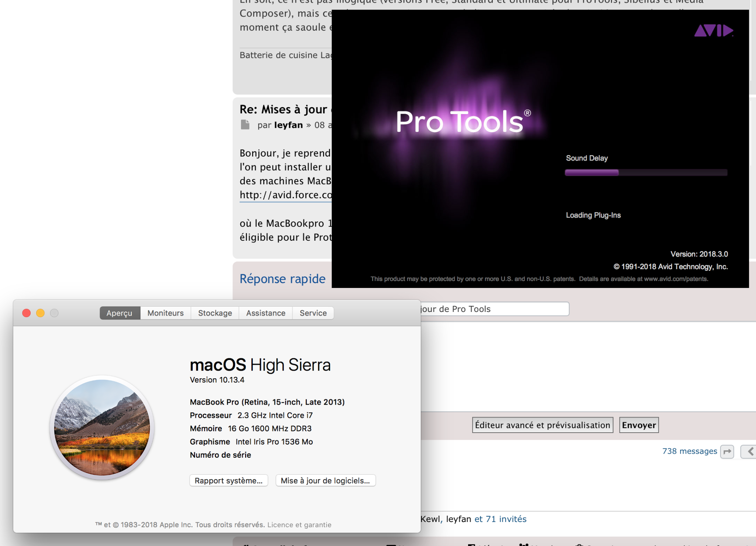
Task: Minimize the About This Mac window
Action: click(x=40, y=313)
